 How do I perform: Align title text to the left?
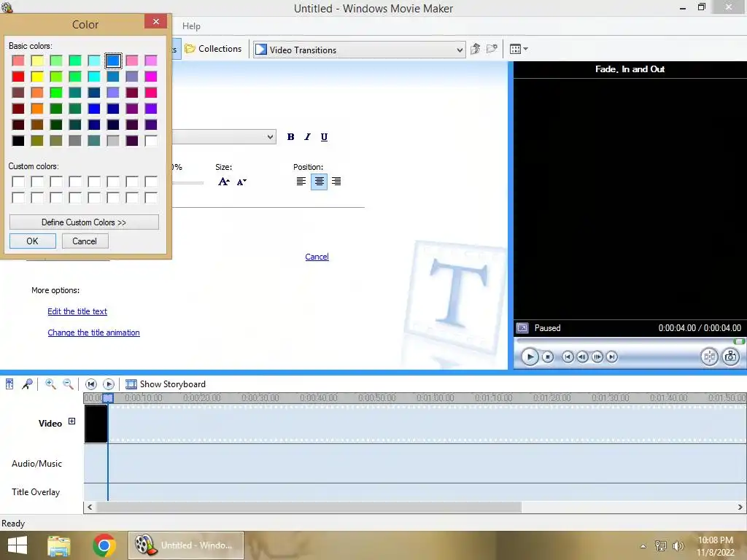click(x=301, y=182)
